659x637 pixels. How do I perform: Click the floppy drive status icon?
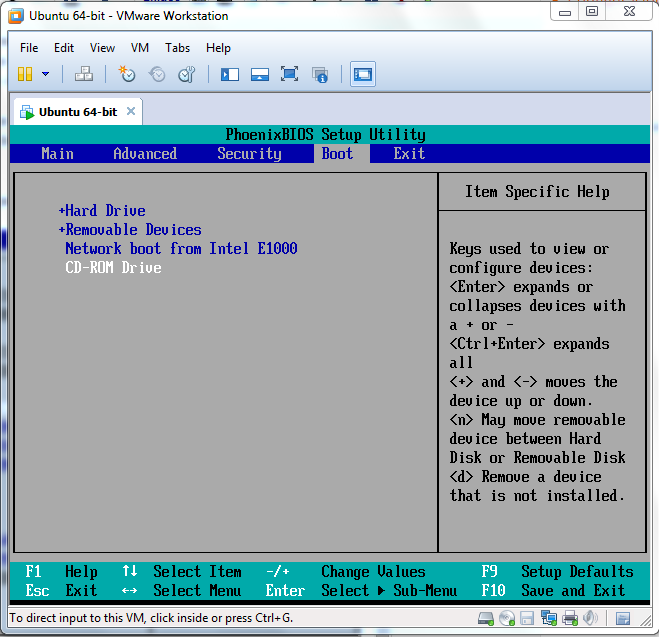(x=527, y=618)
